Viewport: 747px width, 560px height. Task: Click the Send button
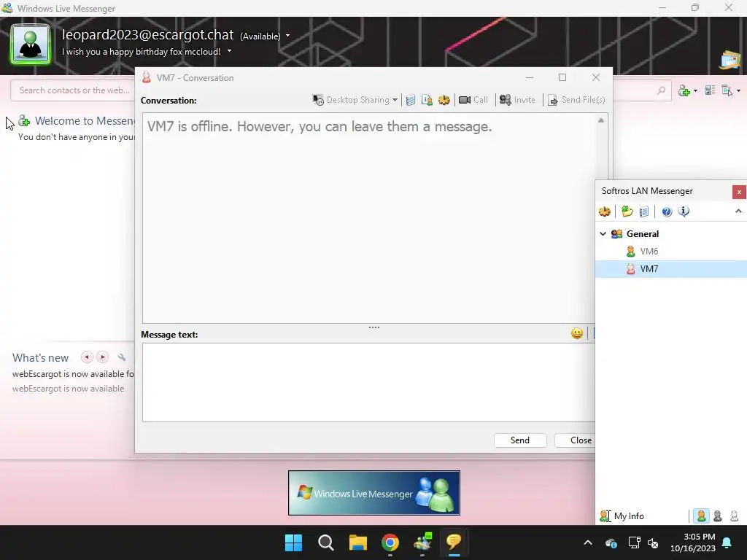519,440
